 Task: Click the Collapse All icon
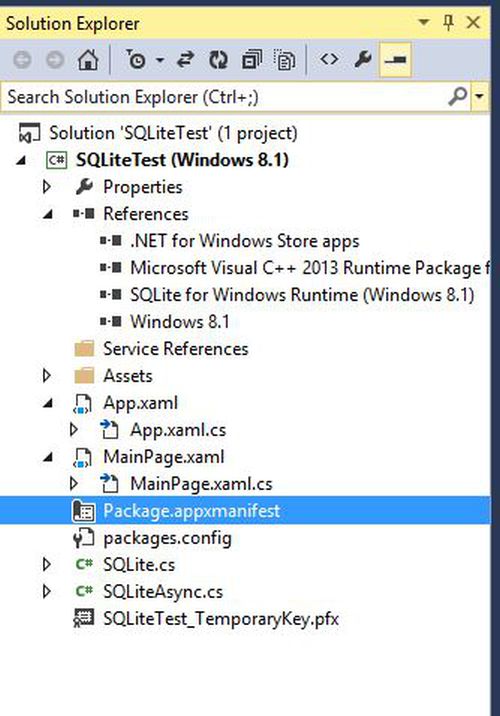[x=252, y=60]
